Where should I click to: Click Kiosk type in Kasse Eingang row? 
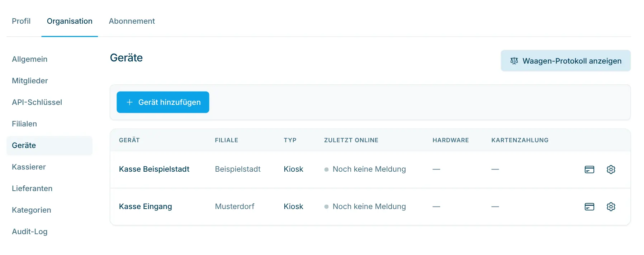coord(293,207)
